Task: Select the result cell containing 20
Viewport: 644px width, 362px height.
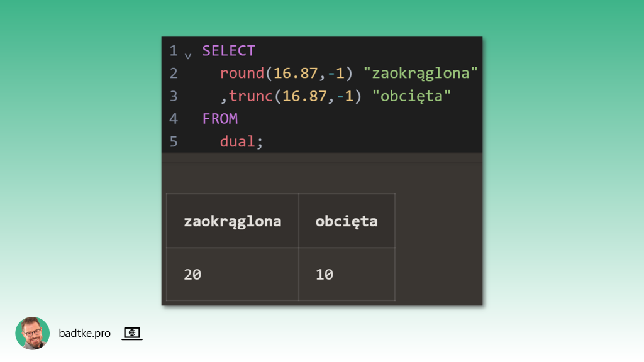Action: point(232,275)
